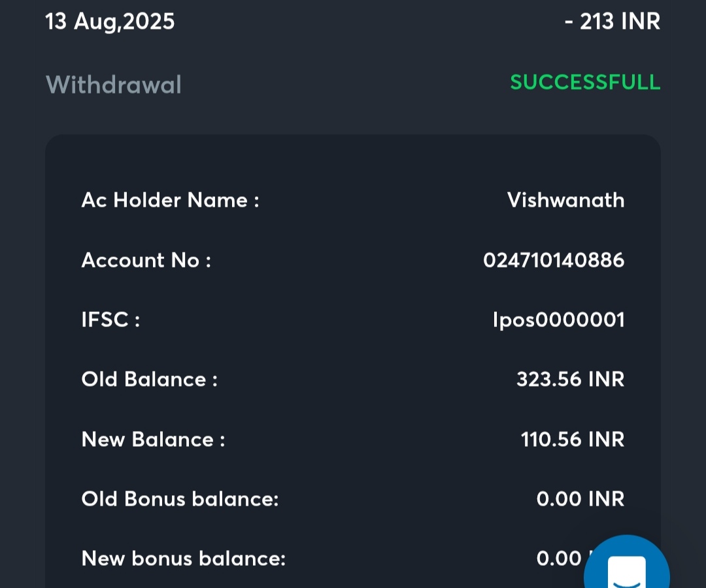Screen dimensions: 706x588
Task: Click the partly hidden new bonus value
Action: tap(560, 559)
